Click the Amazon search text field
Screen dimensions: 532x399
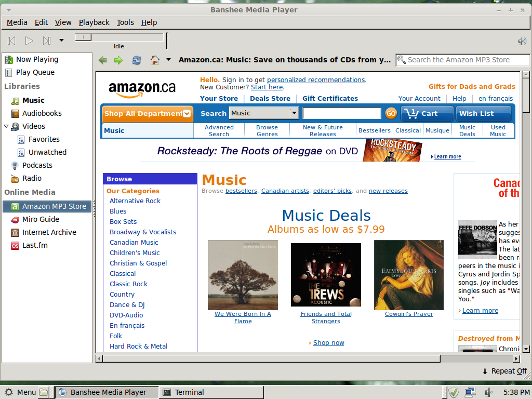coord(342,113)
